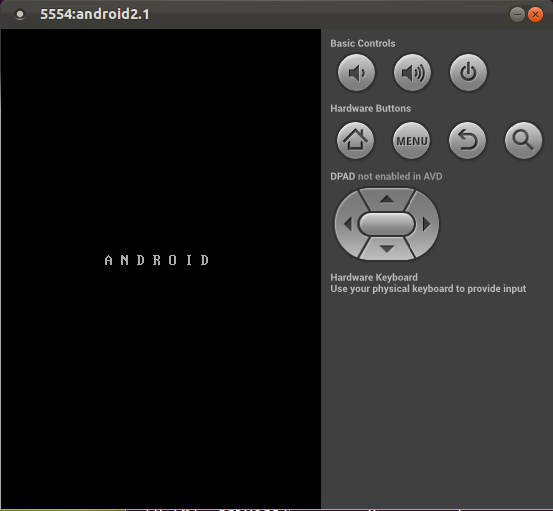Raise volume with the volume up button
The height and width of the screenshot is (511, 553).
click(412, 73)
